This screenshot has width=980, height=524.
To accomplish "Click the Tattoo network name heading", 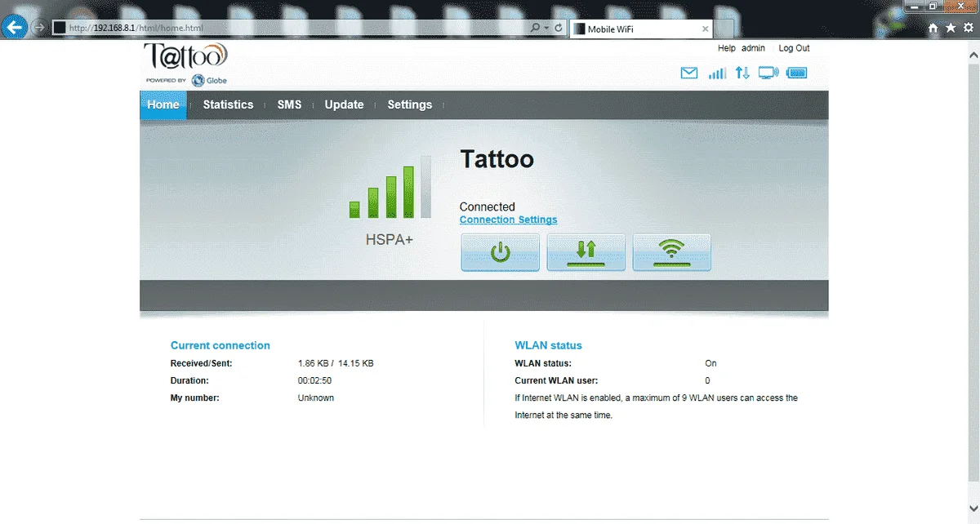I will [x=497, y=158].
